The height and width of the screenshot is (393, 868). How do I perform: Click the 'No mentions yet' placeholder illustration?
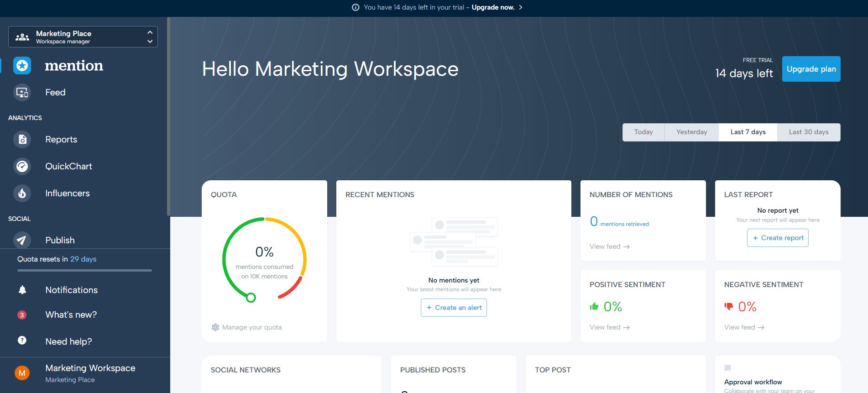coord(454,242)
